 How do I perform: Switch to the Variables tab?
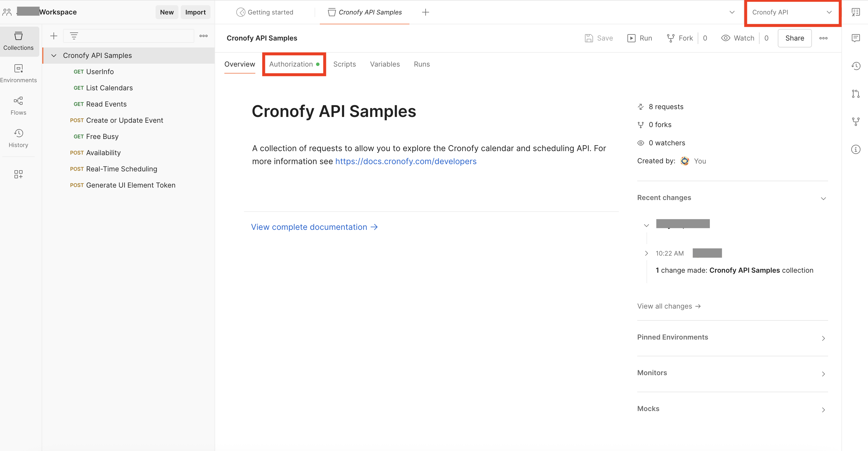point(385,64)
